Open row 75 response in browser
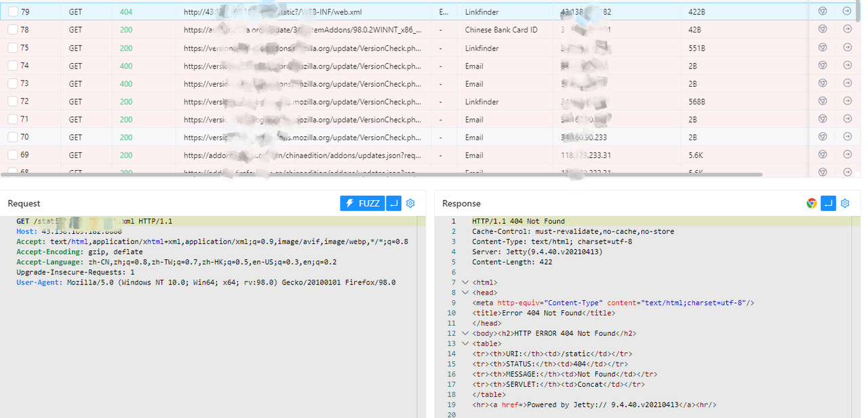This screenshot has width=868, height=418. click(x=823, y=47)
